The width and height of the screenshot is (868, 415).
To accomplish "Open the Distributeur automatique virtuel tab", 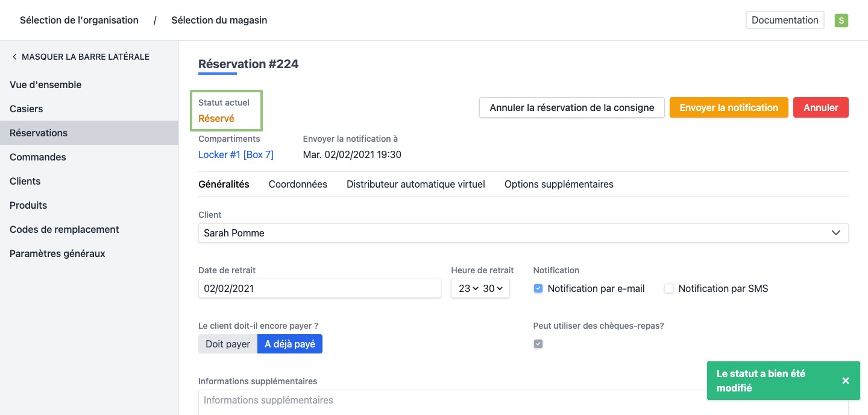I will coord(415,185).
